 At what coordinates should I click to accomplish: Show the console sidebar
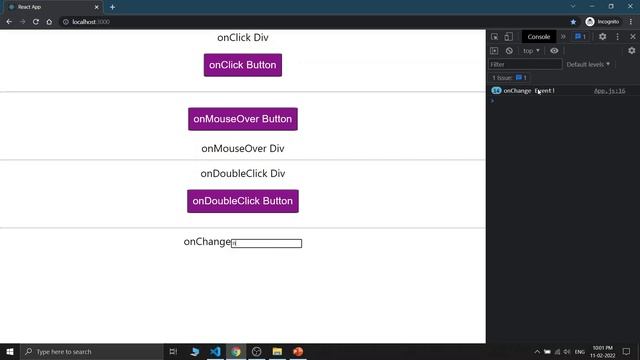(x=494, y=51)
